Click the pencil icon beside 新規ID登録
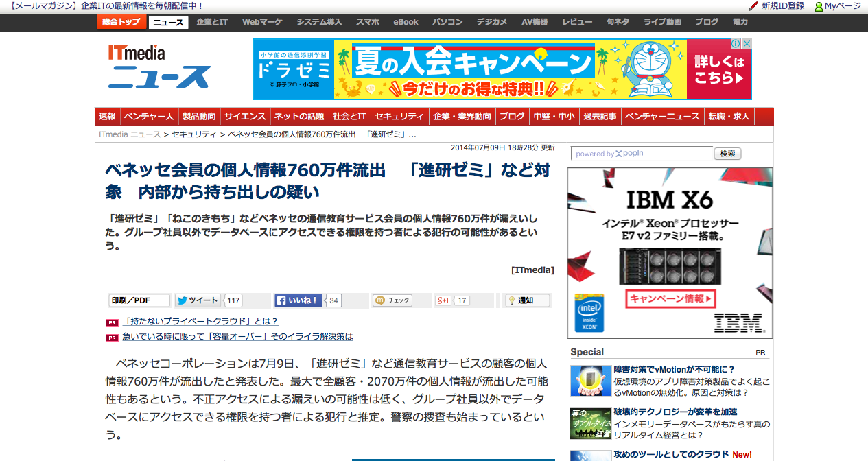This screenshot has width=868, height=461. coord(753,6)
